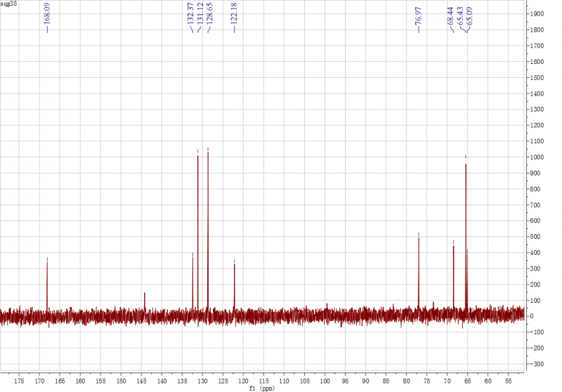Viewport: 562px width, 392px height.
Task: Click the 0 intensity axis tick label
Action: 532,316
